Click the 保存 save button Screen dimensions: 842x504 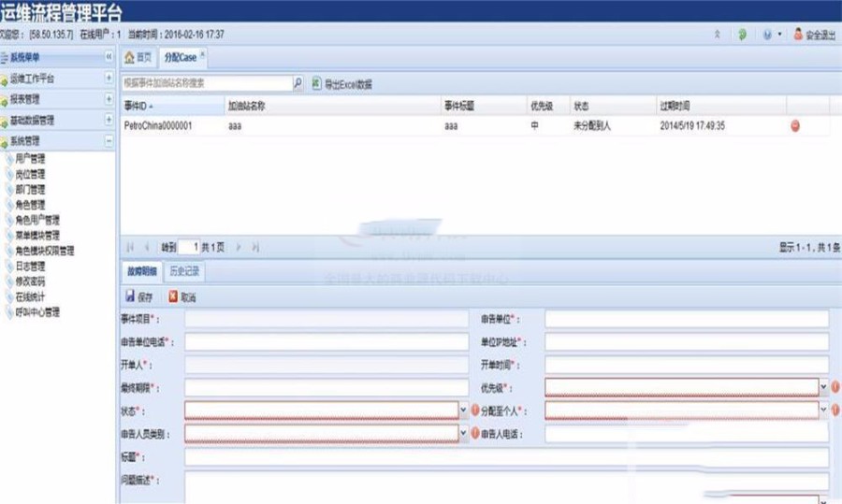pos(139,296)
